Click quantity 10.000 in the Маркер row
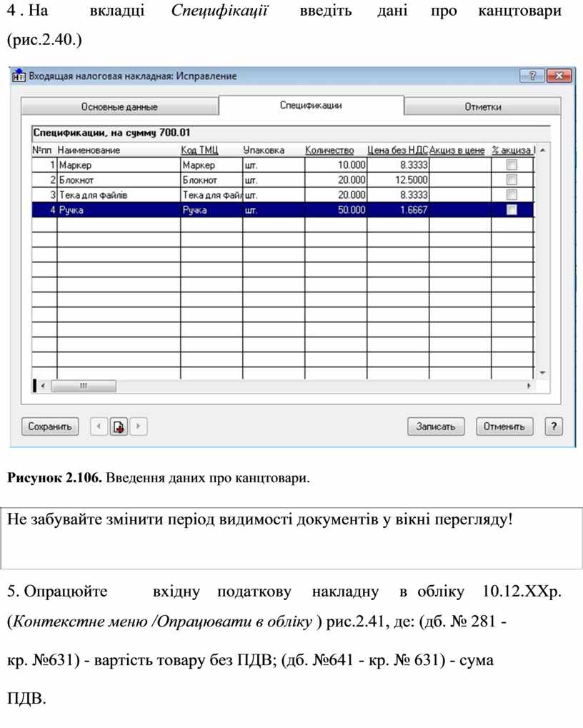 [336, 165]
